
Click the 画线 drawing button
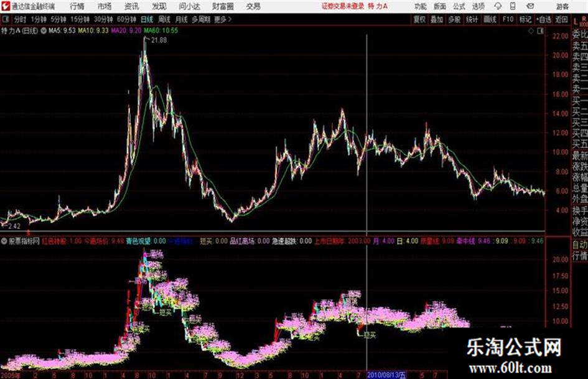point(489,19)
